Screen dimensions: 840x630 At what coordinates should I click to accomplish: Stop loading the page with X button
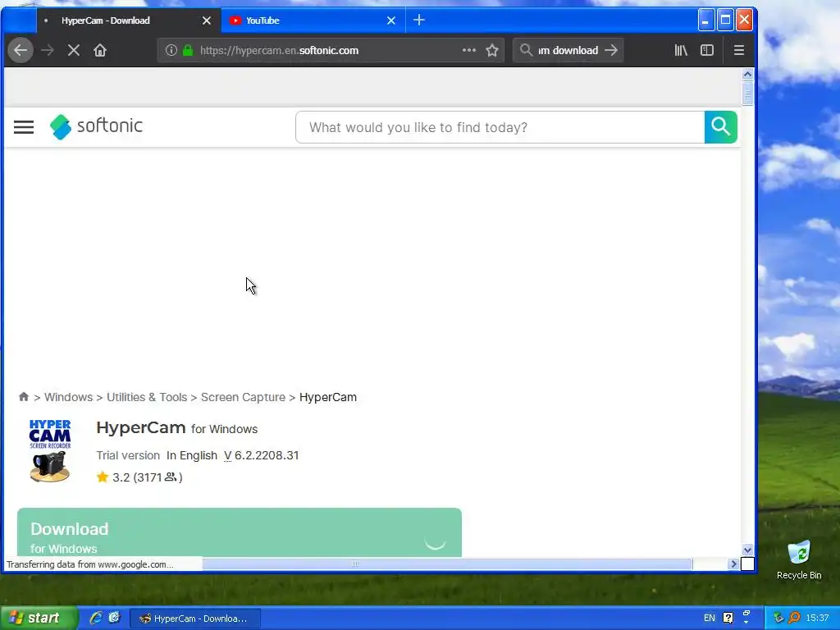pos(73,50)
